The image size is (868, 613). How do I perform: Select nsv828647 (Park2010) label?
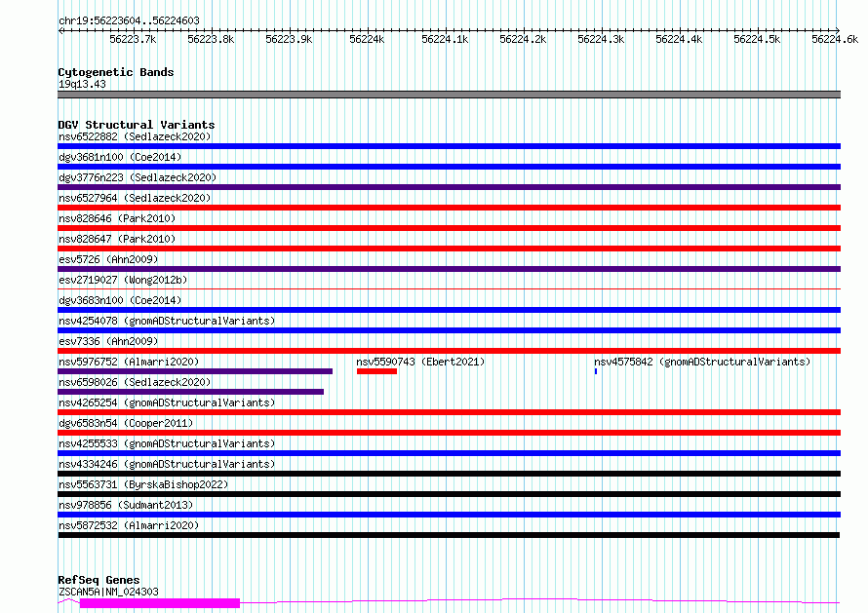[x=117, y=239]
